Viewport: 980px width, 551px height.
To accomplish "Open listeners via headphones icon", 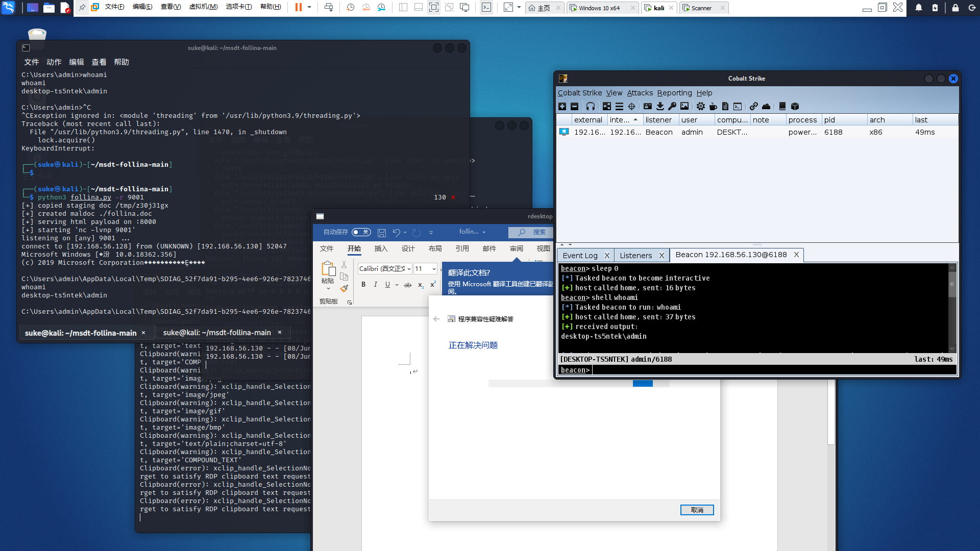I will coord(591,106).
